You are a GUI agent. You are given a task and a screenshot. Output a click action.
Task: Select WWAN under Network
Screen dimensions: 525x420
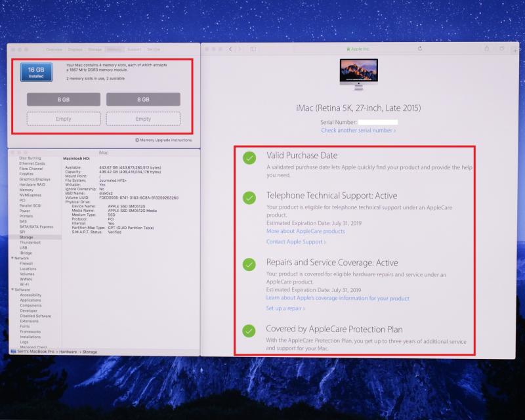tap(26, 279)
